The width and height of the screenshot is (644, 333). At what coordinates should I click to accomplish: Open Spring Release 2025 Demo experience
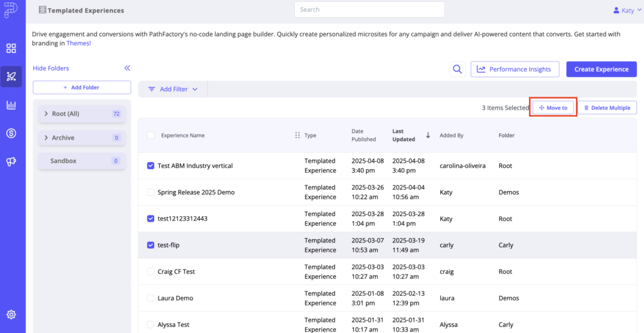(196, 192)
